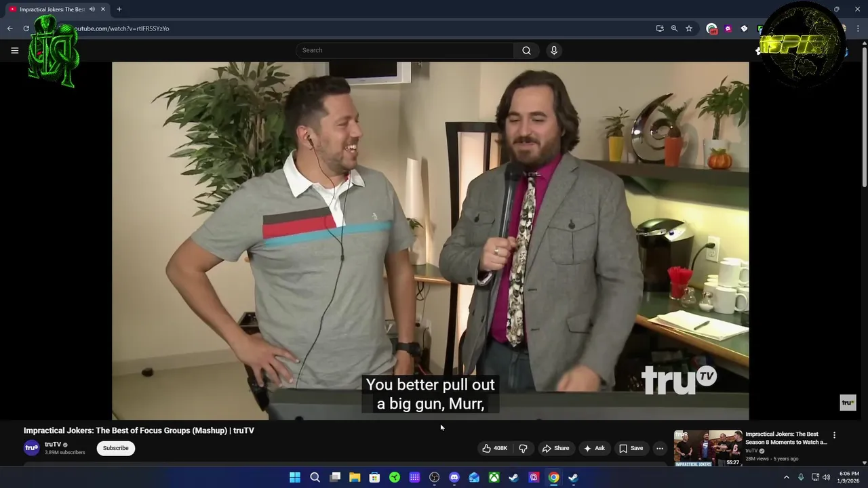This screenshot has height=488, width=868.
Task: Close the Impractical Jokers browser tab
Action: [102, 9]
